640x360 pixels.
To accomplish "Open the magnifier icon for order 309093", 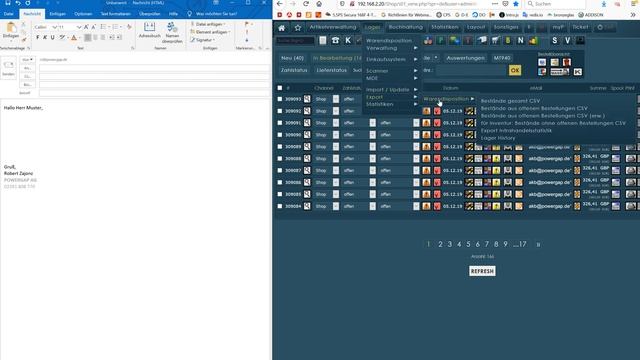I will click(x=307, y=99).
